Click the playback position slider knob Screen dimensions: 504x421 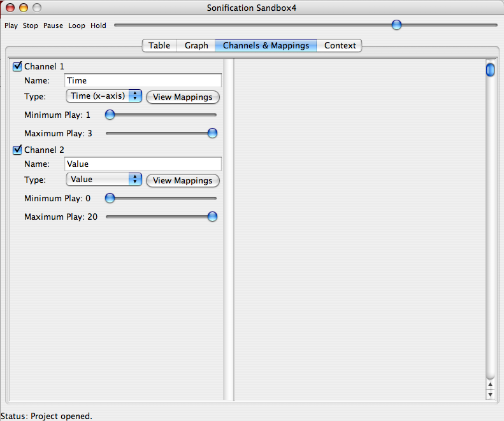[x=397, y=25]
